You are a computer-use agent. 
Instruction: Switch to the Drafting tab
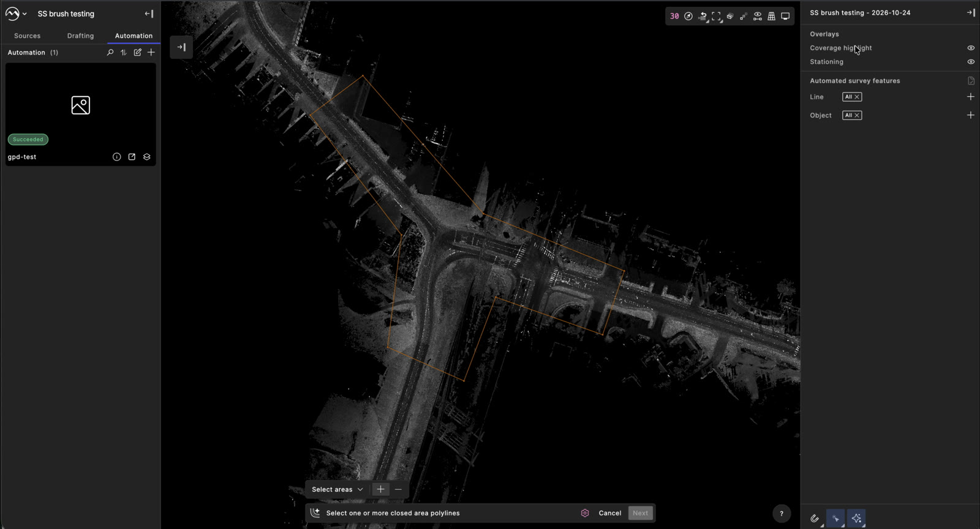80,36
